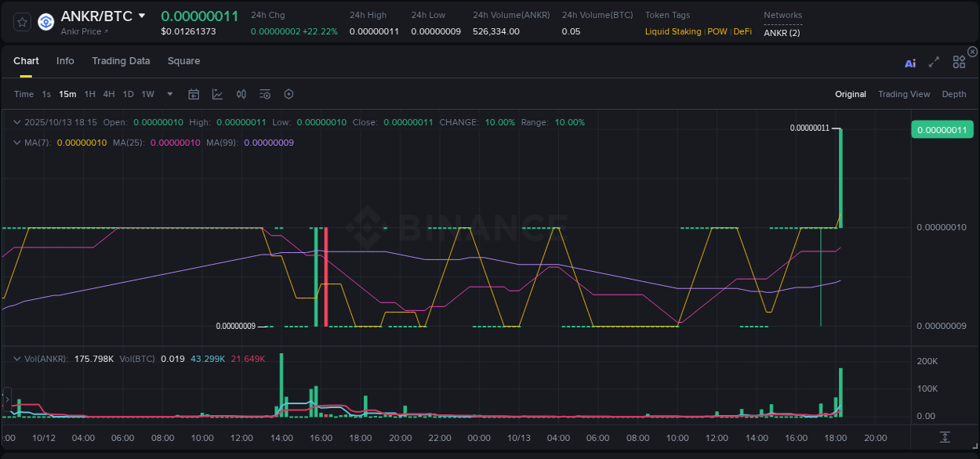
Task: Open the technical indicators list icon
Action: click(264, 94)
